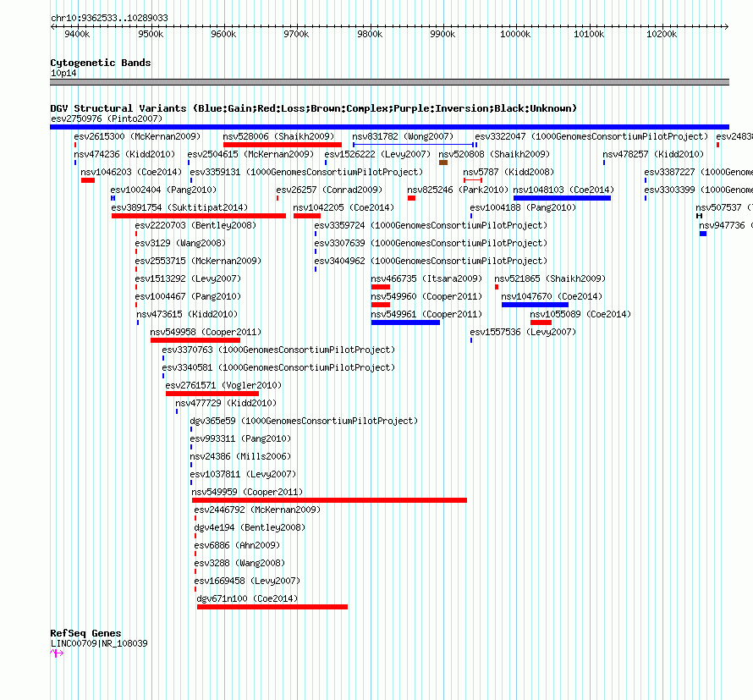Viewport: 753px width, 700px height.
Task: Open nsv549959 (Cooper2011) label
Action: [247, 492]
